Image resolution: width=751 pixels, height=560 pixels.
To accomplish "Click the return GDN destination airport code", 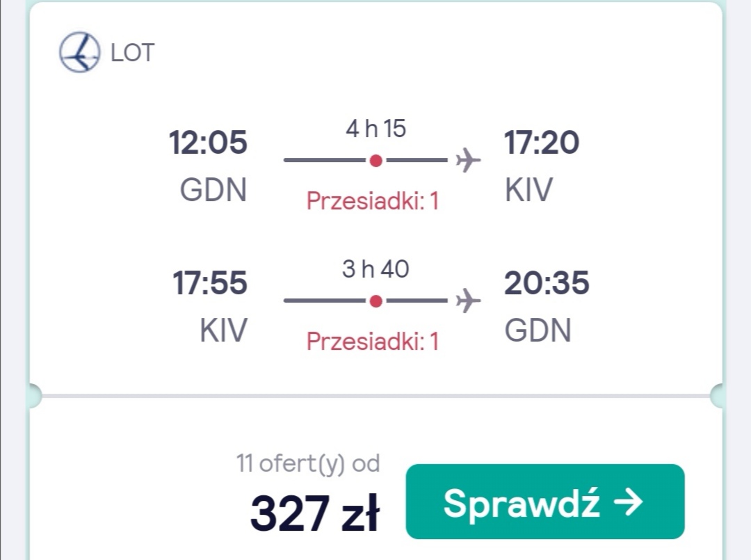I will pyautogui.click(x=538, y=330).
